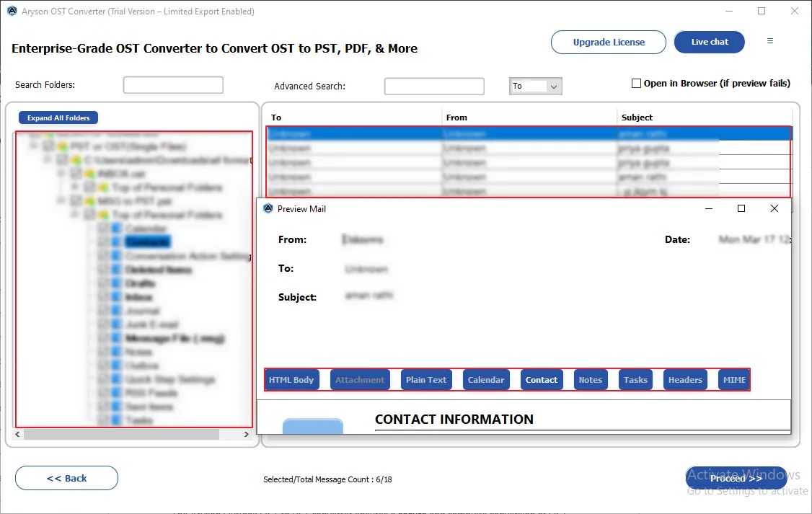The height and width of the screenshot is (514, 812).
Task: Click the blue folder icon beside Inbox
Action: [117, 297]
